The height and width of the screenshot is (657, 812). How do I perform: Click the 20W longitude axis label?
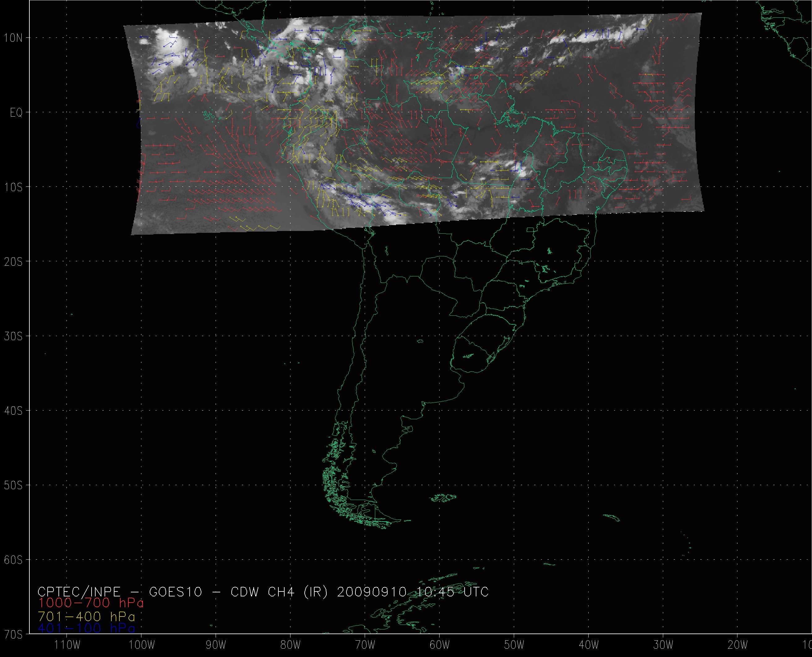[x=738, y=645]
